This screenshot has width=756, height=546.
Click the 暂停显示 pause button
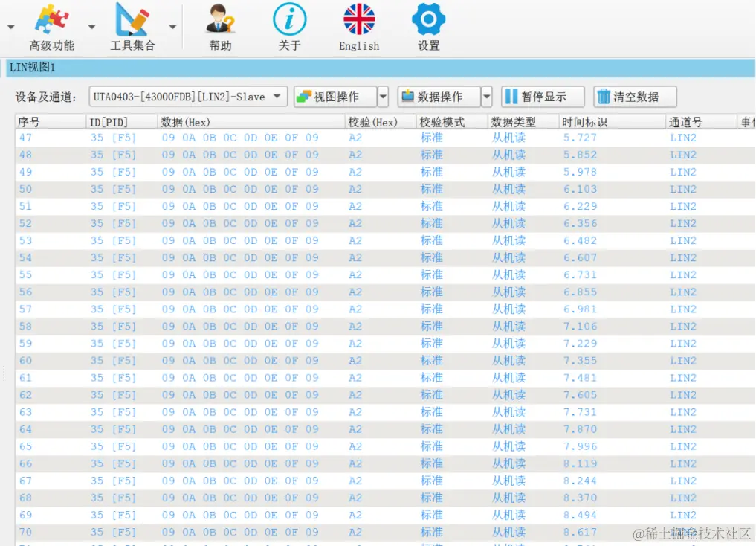(x=543, y=97)
